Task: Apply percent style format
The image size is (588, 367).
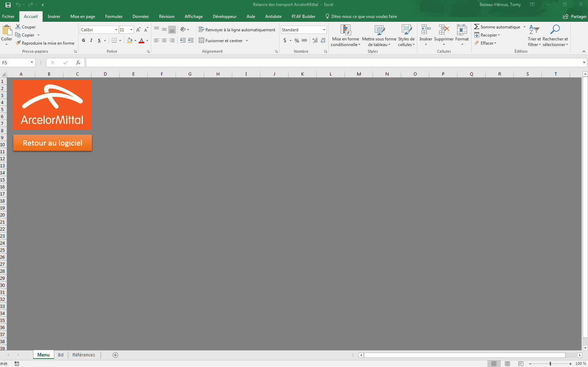Action: click(x=297, y=40)
